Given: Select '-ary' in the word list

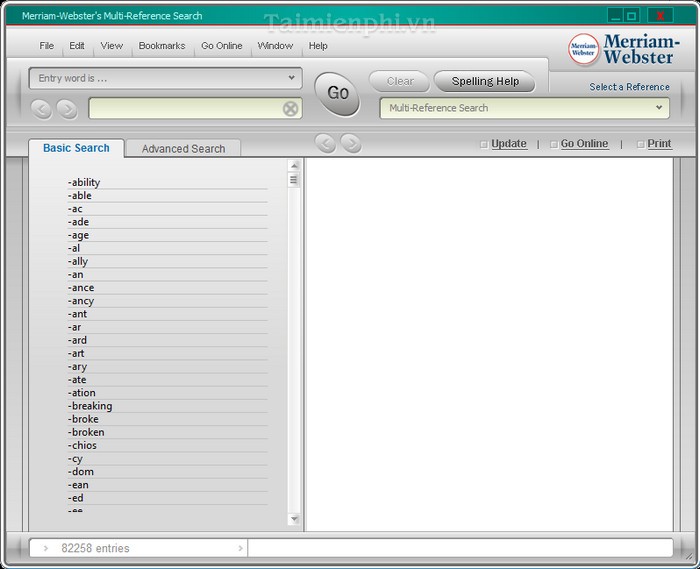Looking at the screenshot, I should point(78,367).
